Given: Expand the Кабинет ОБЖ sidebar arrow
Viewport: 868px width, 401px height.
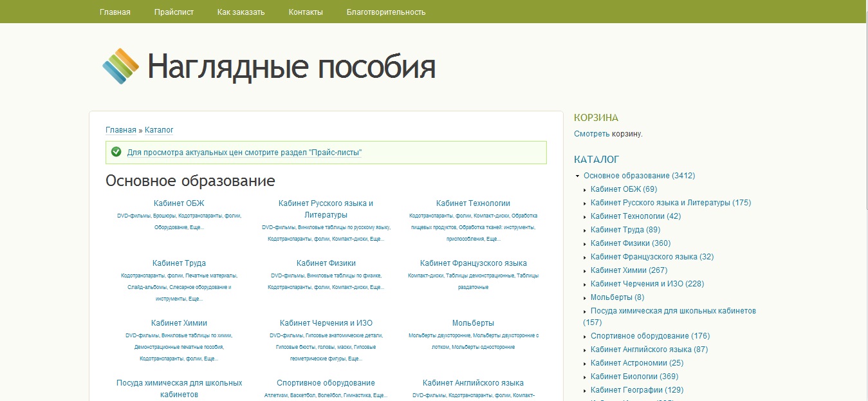Looking at the screenshot, I should [x=585, y=190].
